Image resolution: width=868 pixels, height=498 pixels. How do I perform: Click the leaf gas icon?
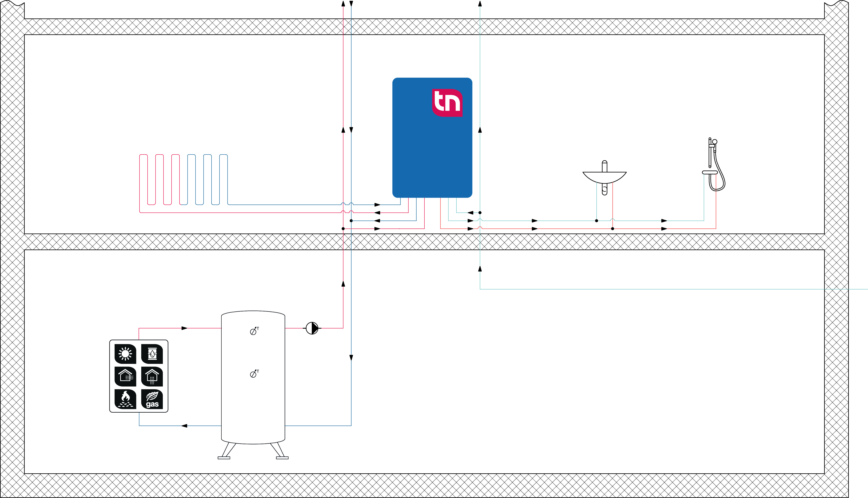tap(152, 399)
